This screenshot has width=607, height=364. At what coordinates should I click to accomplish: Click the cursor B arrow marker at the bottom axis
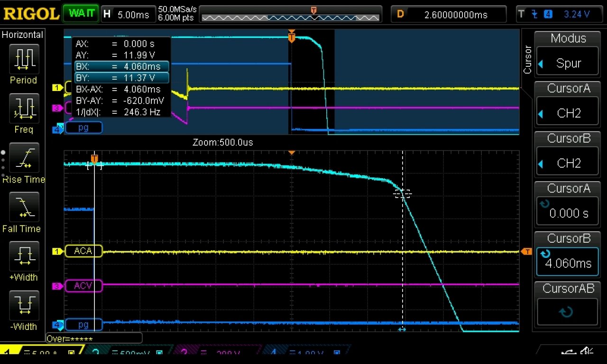pyautogui.click(x=402, y=329)
